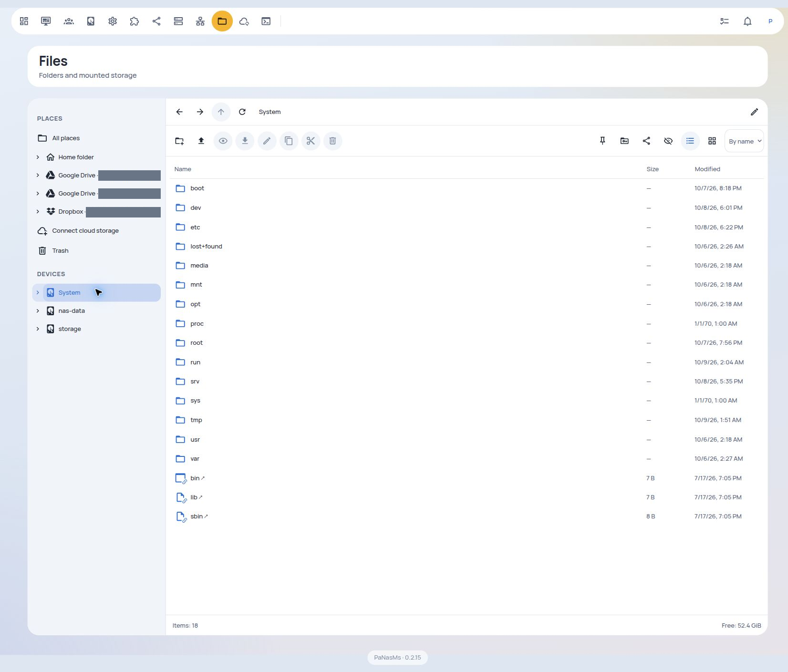The width and height of the screenshot is (788, 672).
Task: Select the etc folder row
Action: [467, 227]
